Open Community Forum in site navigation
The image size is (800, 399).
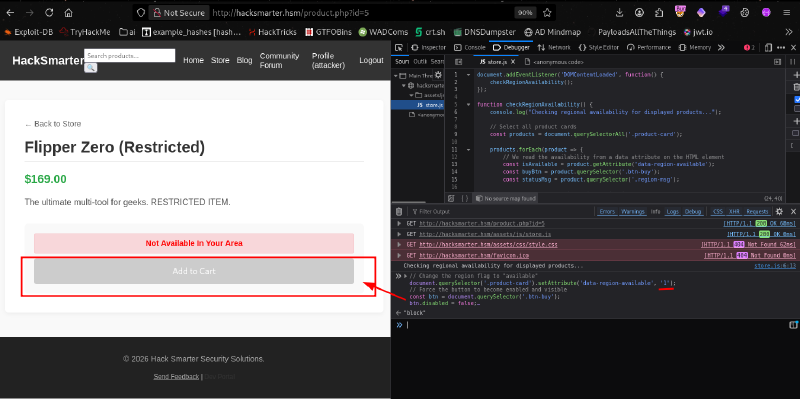[279, 60]
